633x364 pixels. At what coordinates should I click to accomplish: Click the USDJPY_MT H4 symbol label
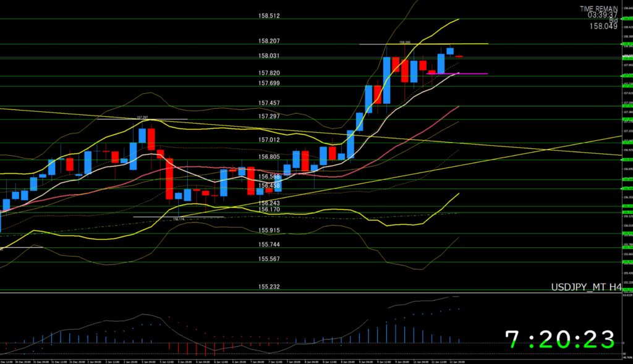(586, 287)
